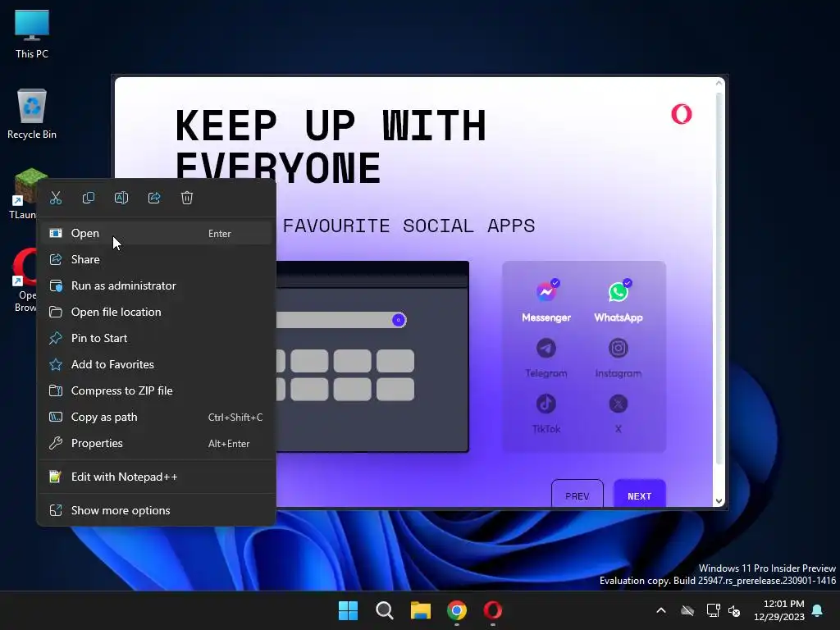
Task: Click network tray icon
Action: pyautogui.click(x=714, y=610)
